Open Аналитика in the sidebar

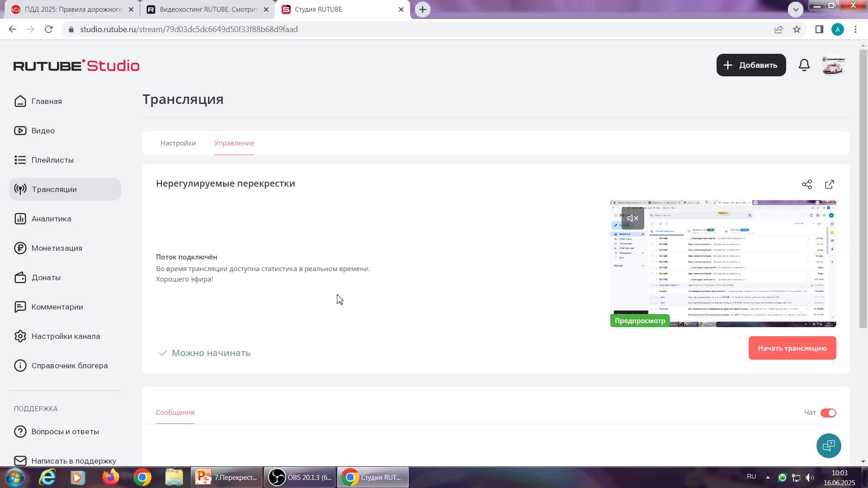tap(51, 219)
